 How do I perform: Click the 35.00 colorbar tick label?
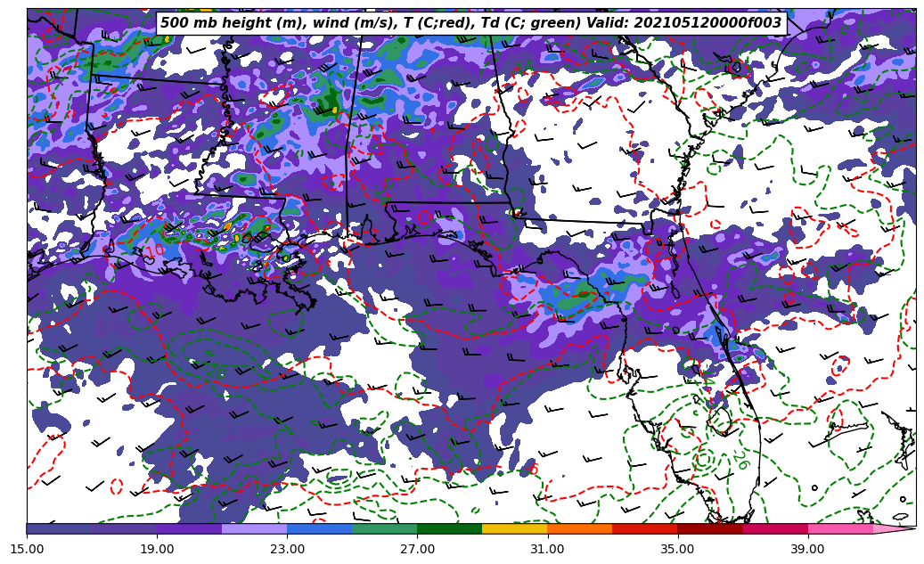tap(677, 549)
